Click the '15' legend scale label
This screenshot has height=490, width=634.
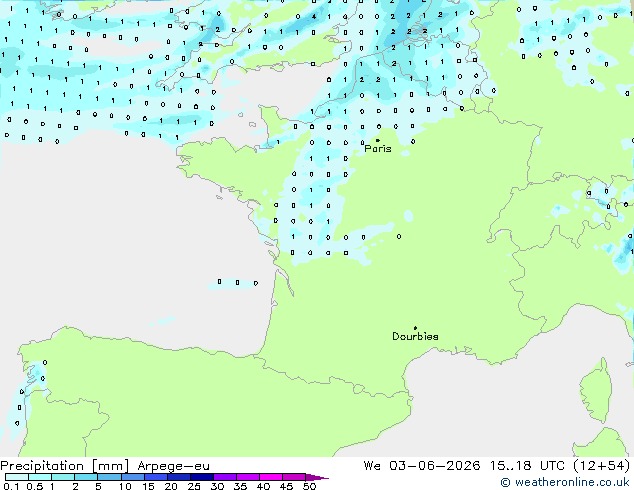coord(148,486)
